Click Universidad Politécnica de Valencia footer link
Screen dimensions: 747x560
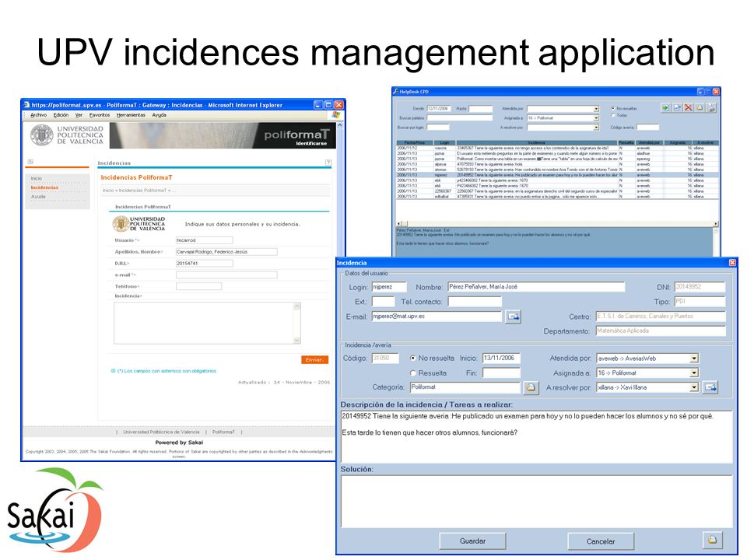coord(161,432)
